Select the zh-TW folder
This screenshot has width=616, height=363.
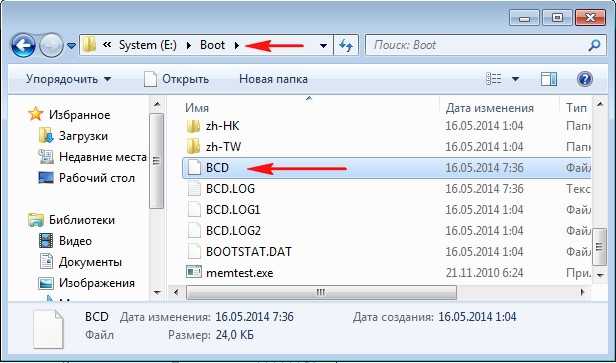point(223,147)
